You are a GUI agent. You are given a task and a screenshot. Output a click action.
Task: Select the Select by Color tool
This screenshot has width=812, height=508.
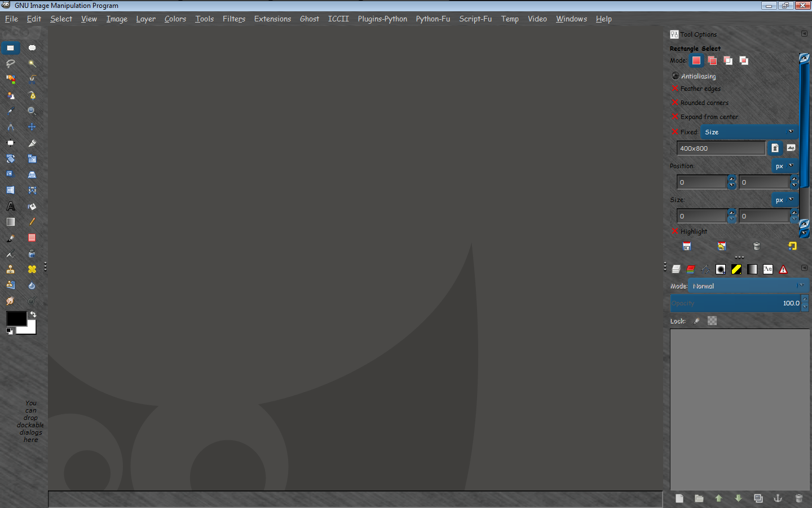[11, 80]
